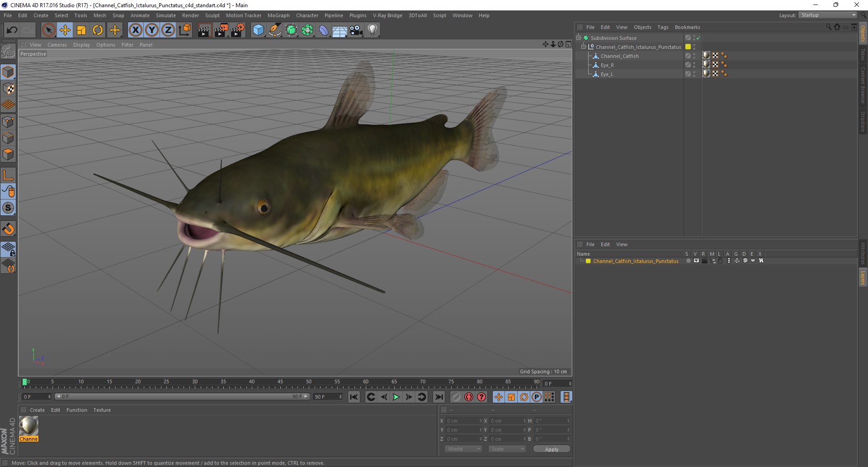Switch to Points mode
868x467 pixels.
coord(8,122)
